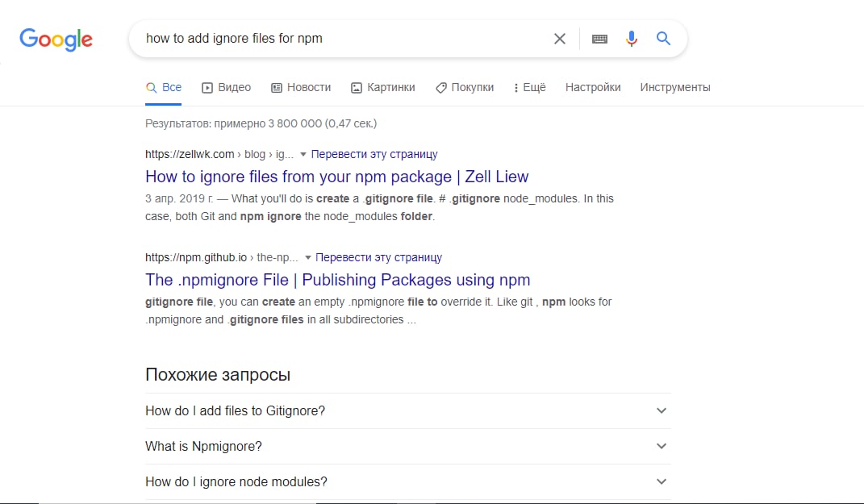The height and width of the screenshot is (504, 864).
Task: Click 'Перевести эту страницу' for zellwk result
Action: (x=374, y=154)
